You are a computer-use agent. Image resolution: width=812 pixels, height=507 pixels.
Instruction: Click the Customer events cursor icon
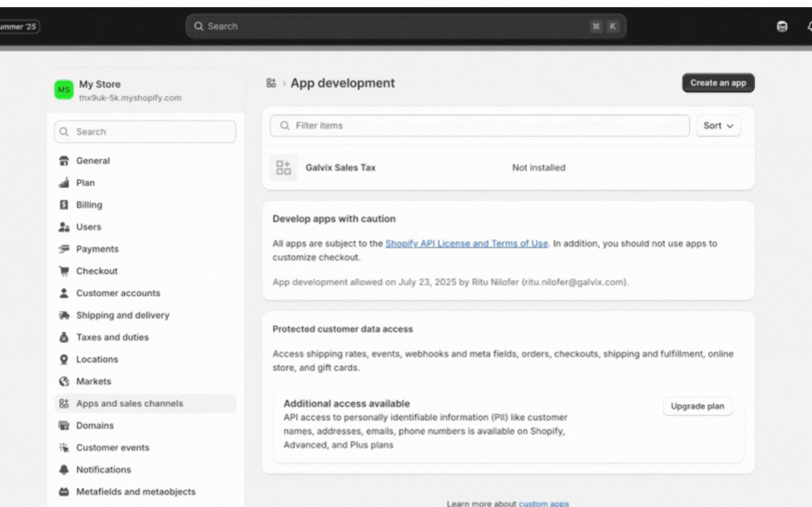pos(64,447)
